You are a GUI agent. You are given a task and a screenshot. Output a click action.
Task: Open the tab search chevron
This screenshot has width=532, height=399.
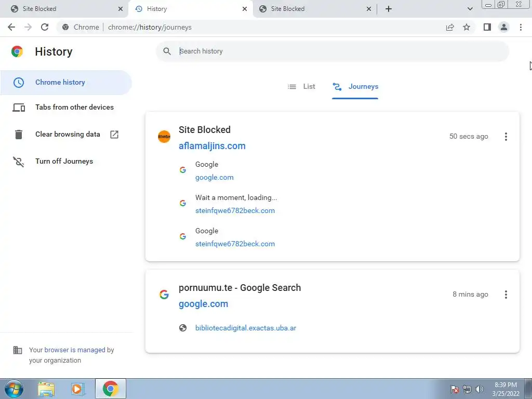[x=470, y=9]
